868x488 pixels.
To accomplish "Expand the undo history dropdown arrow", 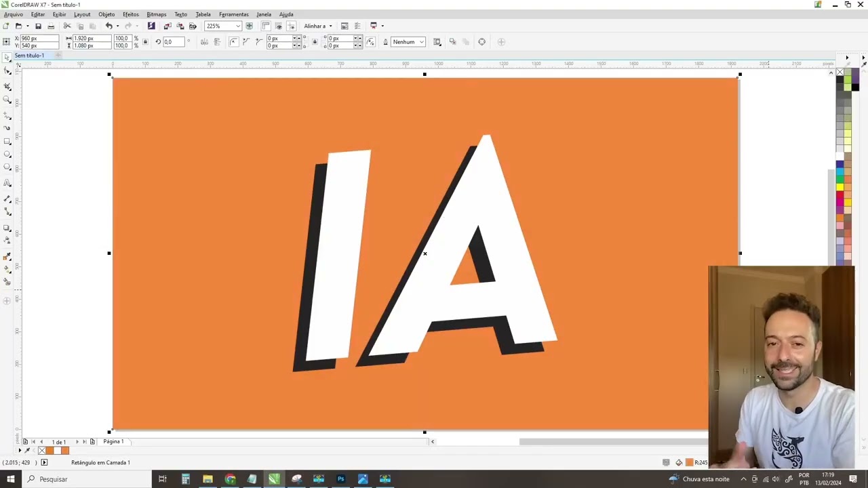I will [117, 26].
